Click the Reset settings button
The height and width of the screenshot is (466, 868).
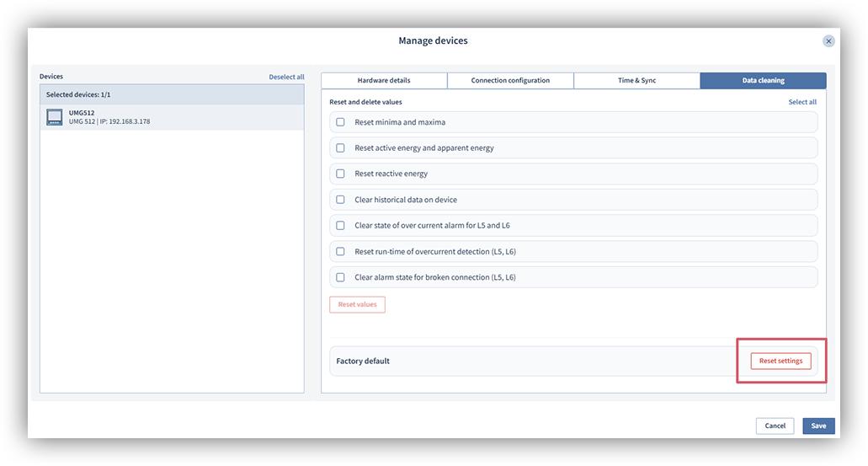click(780, 361)
